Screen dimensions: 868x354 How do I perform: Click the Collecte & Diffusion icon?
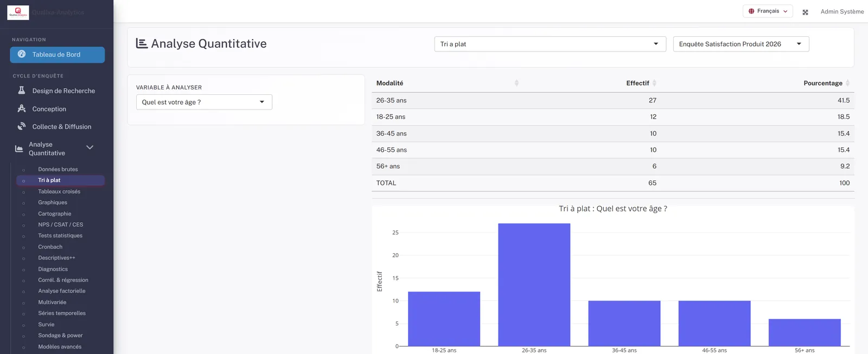tap(22, 126)
